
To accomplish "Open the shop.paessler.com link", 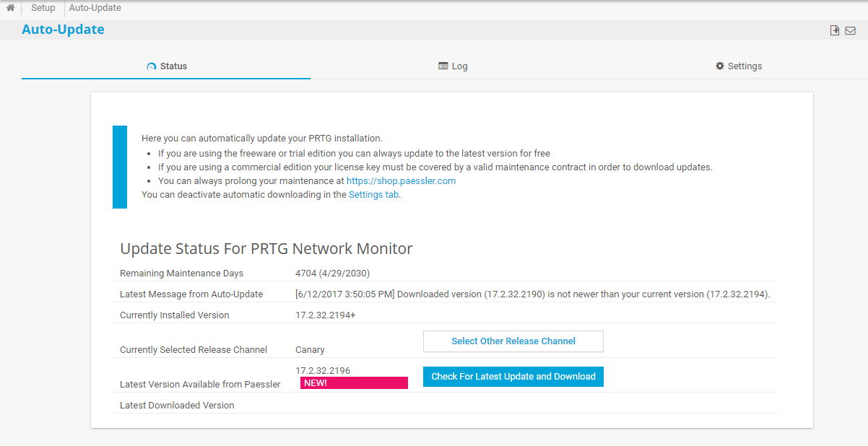I will [401, 181].
